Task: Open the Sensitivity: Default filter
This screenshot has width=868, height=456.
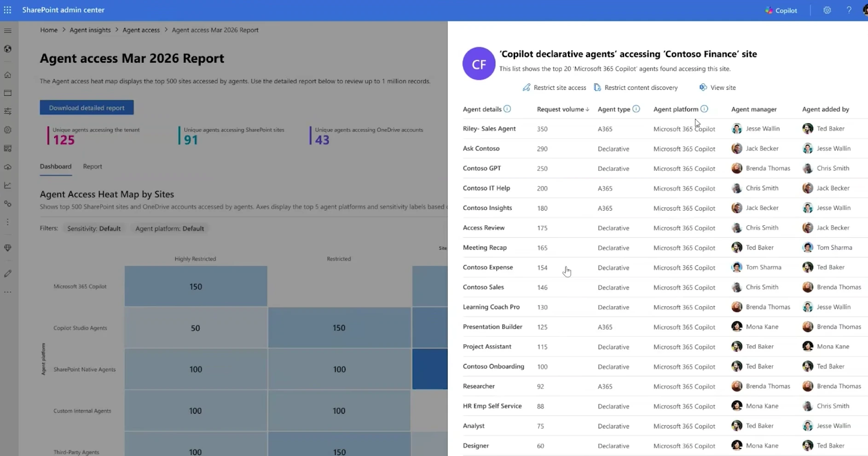Action: [94, 228]
